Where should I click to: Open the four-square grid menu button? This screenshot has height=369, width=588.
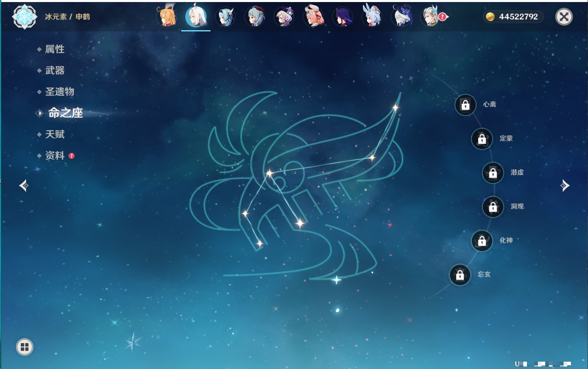point(24,347)
